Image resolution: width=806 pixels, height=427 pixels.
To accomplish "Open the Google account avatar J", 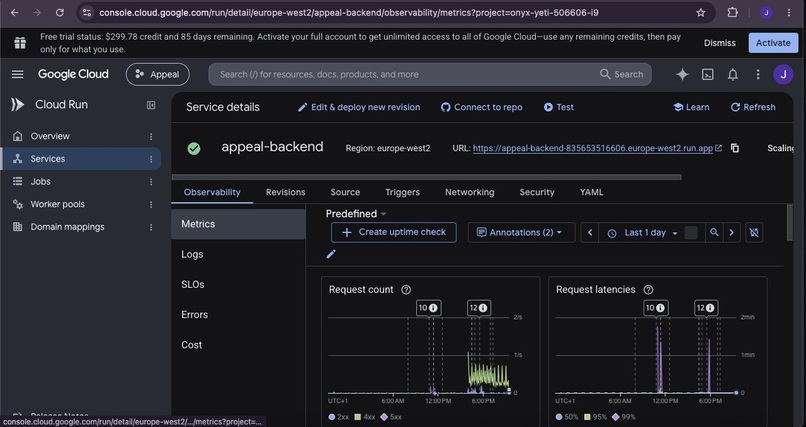I will tap(783, 75).
